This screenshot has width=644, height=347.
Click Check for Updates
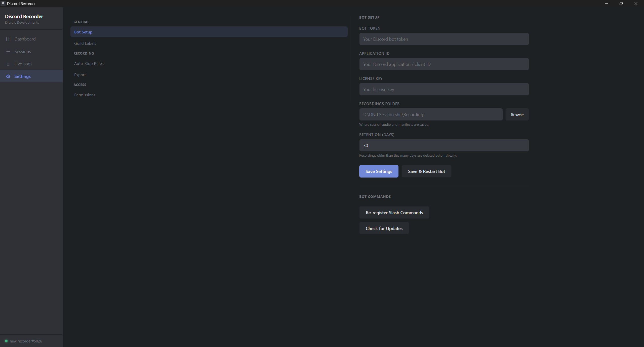384,228
